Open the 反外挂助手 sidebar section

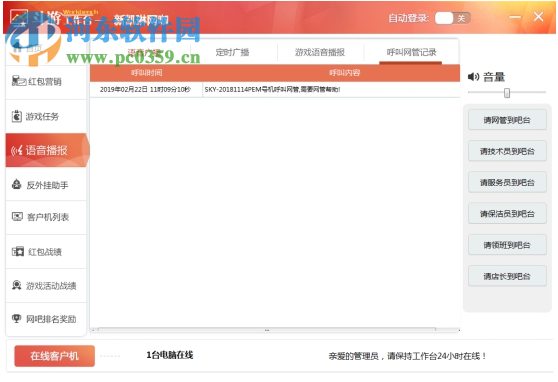click(x=46, y=185)
